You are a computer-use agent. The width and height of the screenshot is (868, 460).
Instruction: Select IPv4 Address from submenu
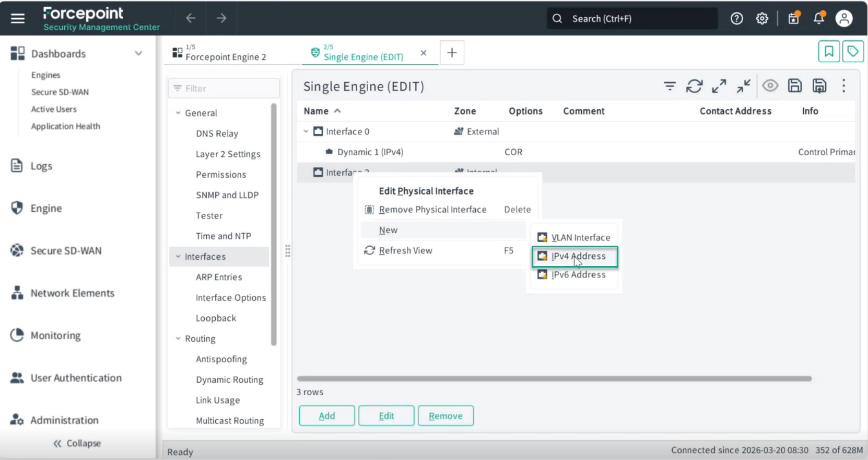(574, 256)
